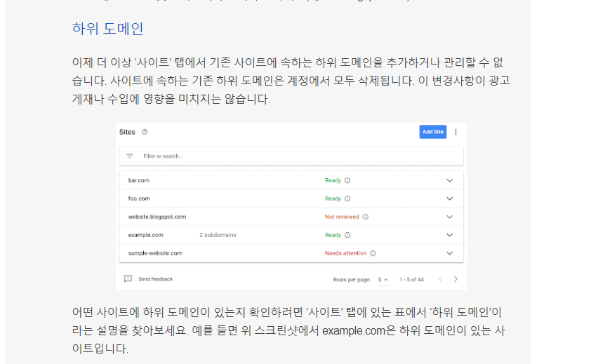
Task: Select the example.com site name
Action: tap(146, 235)
